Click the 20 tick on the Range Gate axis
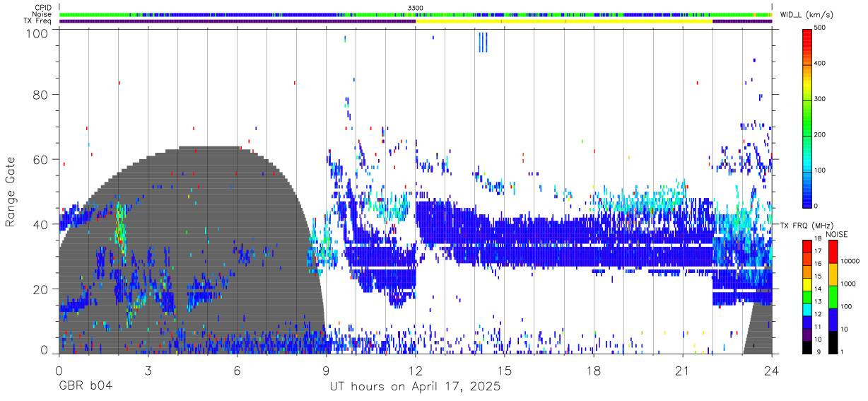Image resolution: width=868 pixels, height=401 pixels. (41, 289)
